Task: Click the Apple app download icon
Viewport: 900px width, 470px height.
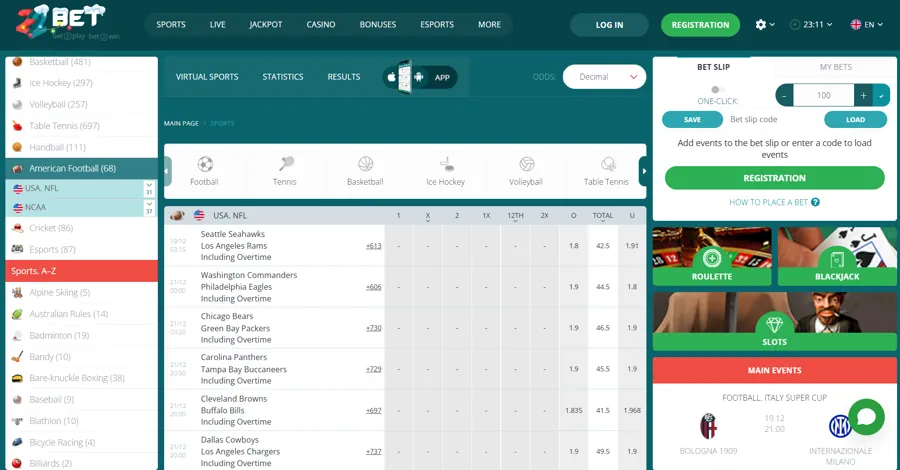Action: click(x=391, y=77)
